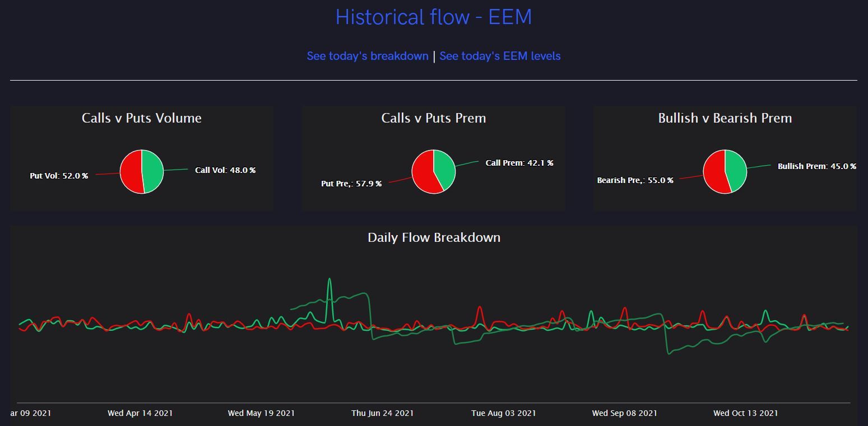Screen dimensions: 868x426
Task: Click the "Wed May 19 2021" axis label
Action: [261, 413]
